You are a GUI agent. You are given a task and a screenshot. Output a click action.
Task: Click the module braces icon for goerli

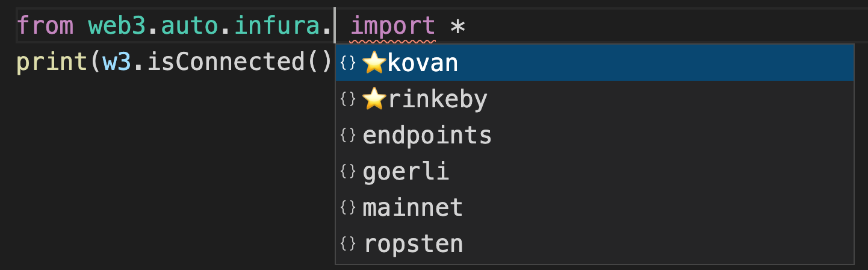coord(348,172)
